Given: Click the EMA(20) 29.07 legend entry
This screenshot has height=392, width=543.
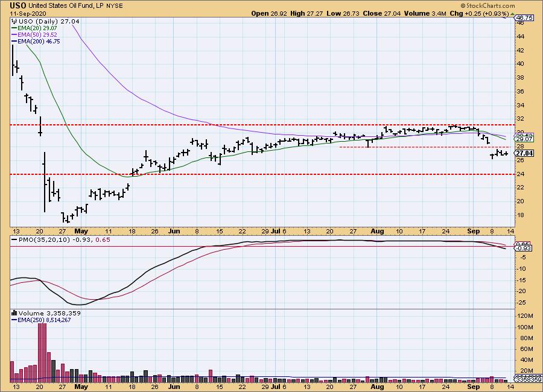Looking at the screenshot, I should click(x=37, y=28).
